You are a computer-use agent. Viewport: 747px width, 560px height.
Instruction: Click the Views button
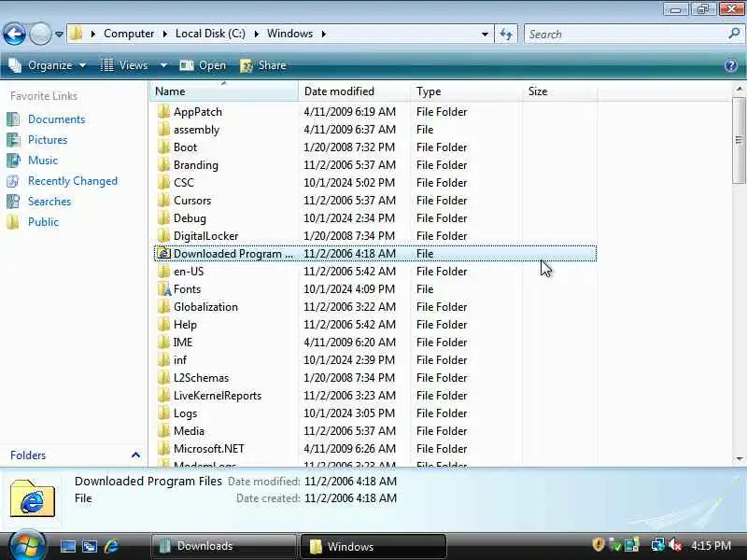pos(125,65)
